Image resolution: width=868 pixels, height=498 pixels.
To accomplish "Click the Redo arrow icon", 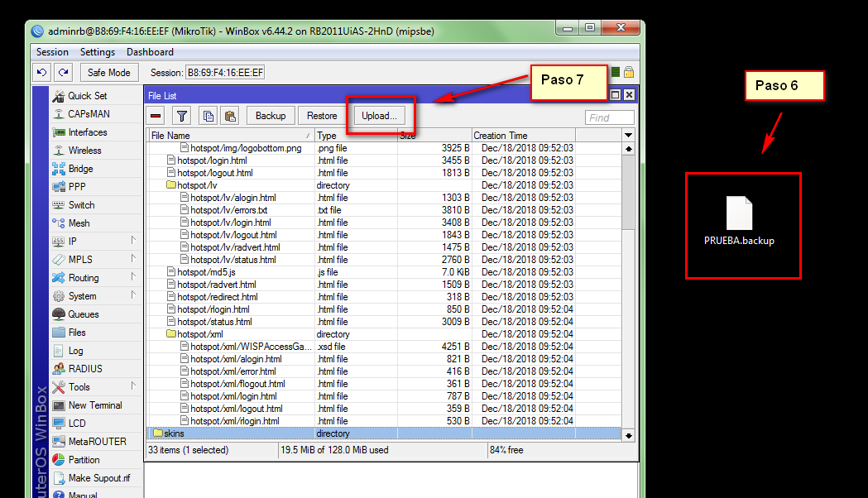I will pyautogui.click(x=64, y=73).
